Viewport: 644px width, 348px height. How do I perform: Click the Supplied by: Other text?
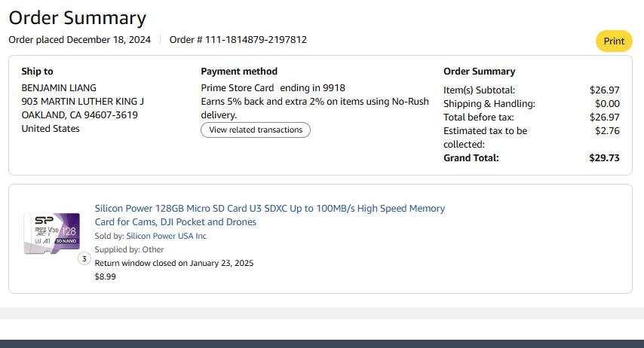129,249
